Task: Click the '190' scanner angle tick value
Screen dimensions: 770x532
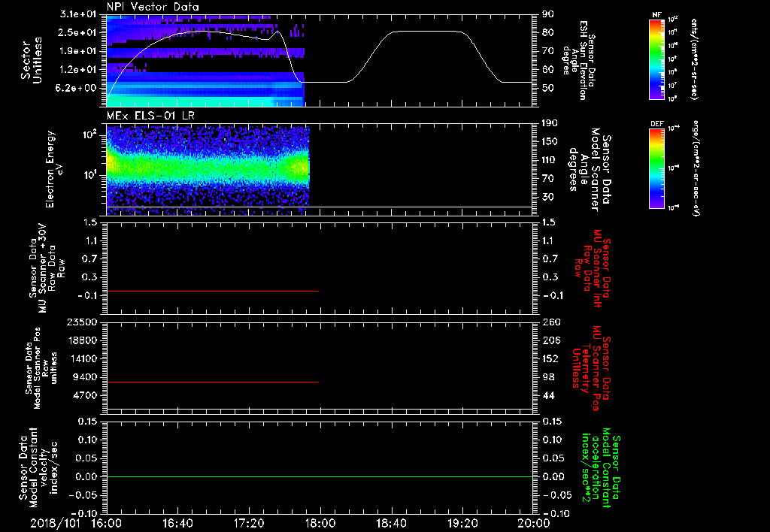Action: [x=550, y=123]
